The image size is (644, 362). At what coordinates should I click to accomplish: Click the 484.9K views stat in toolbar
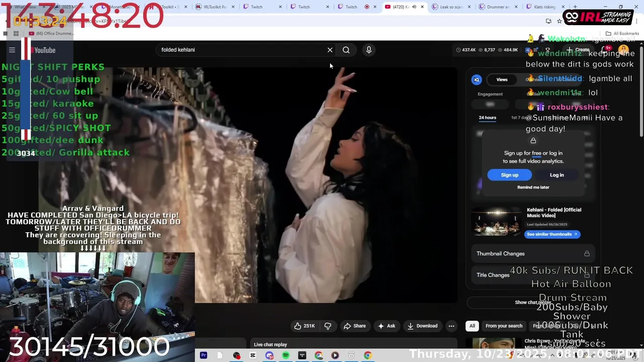507,50
